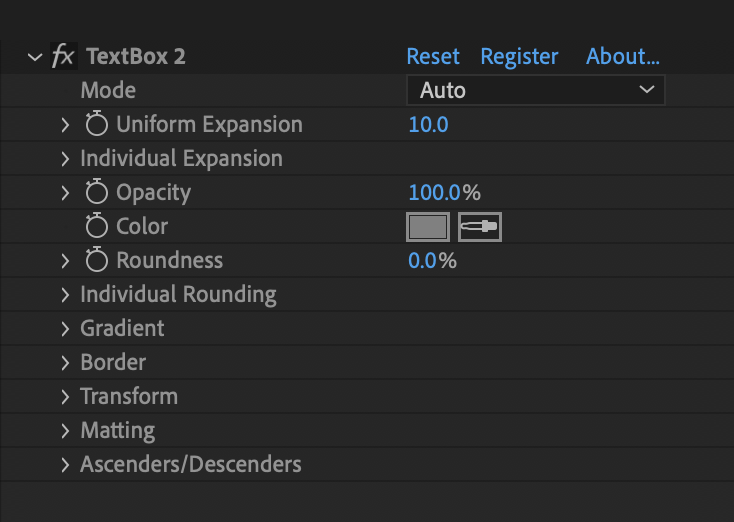
Task: Select the Individual Expansion label
Action: 181,159
